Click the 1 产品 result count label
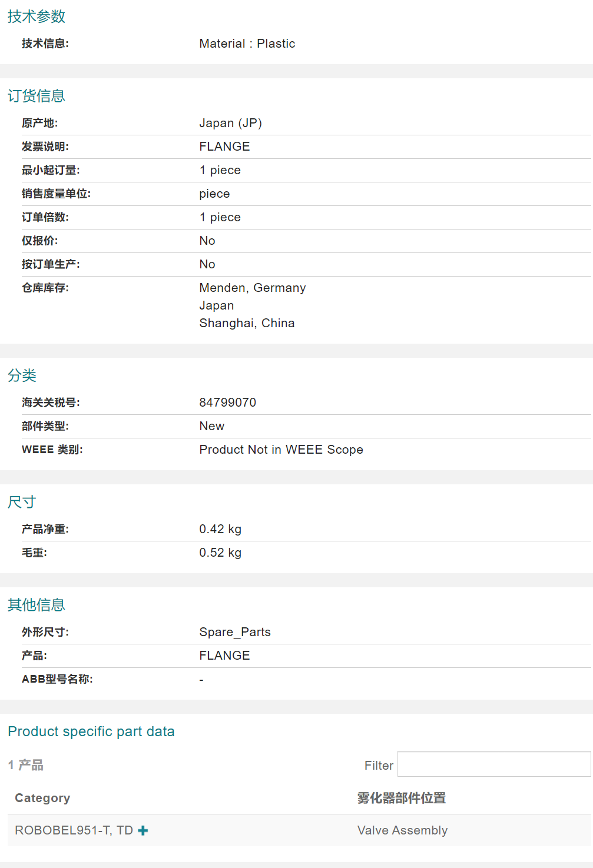This screenshot has height=868, width=593. (x=26, y=765)
